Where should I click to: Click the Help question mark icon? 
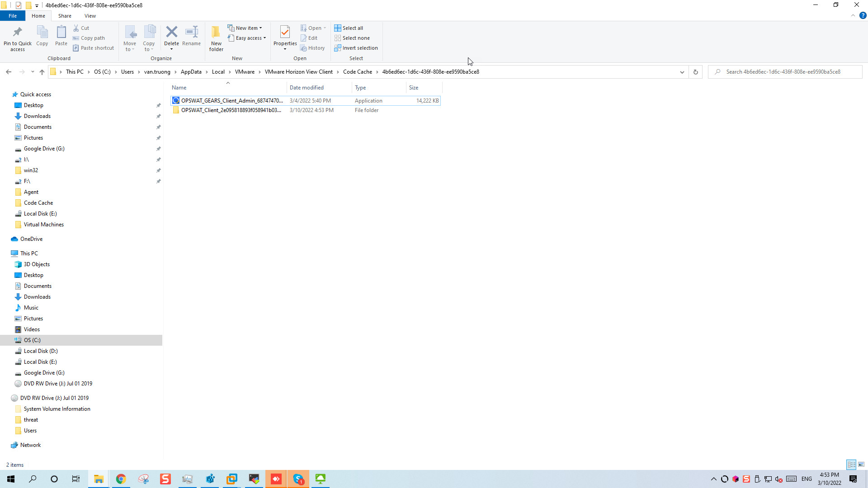pos(863,16)
